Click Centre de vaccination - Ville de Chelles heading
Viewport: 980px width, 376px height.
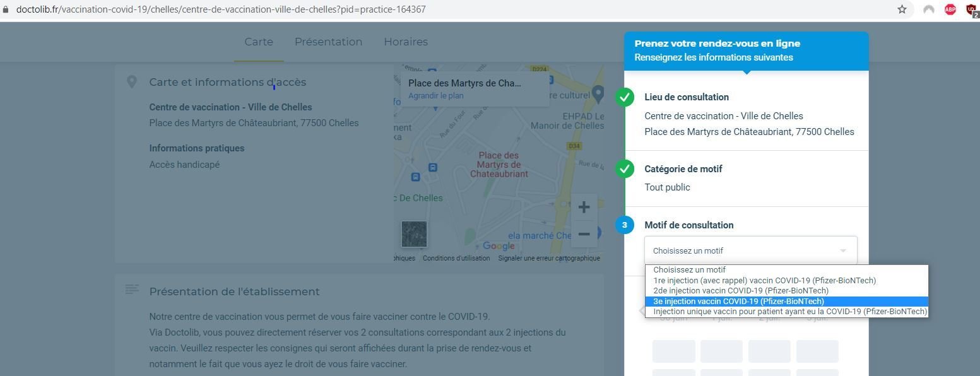230,107
